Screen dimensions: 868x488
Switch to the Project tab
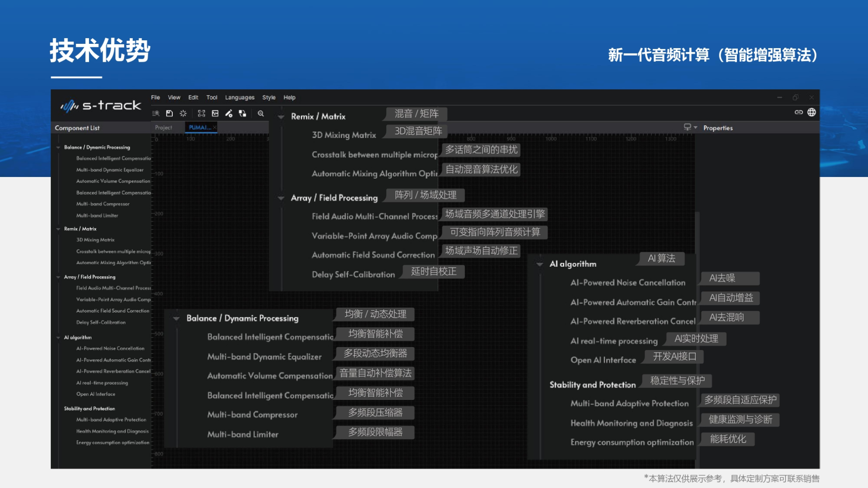163,127
